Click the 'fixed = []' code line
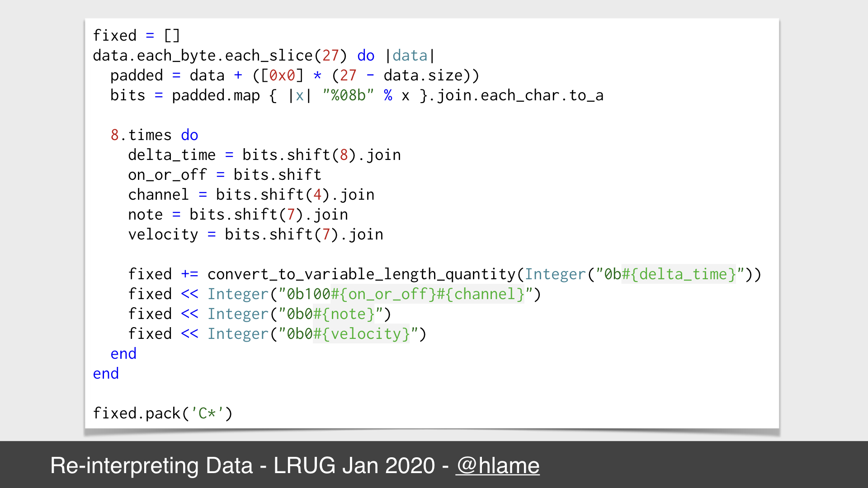Image resolution: width=868 pixels, height=488 pixels. 137,35
